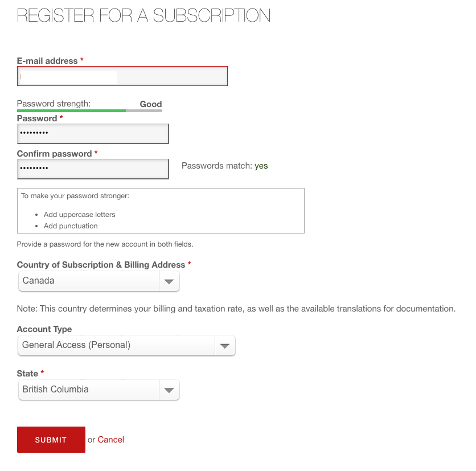Click the Country dropdown arrow icon
Viewport: 476px width, 471px height.
click(x=169, y=281)
